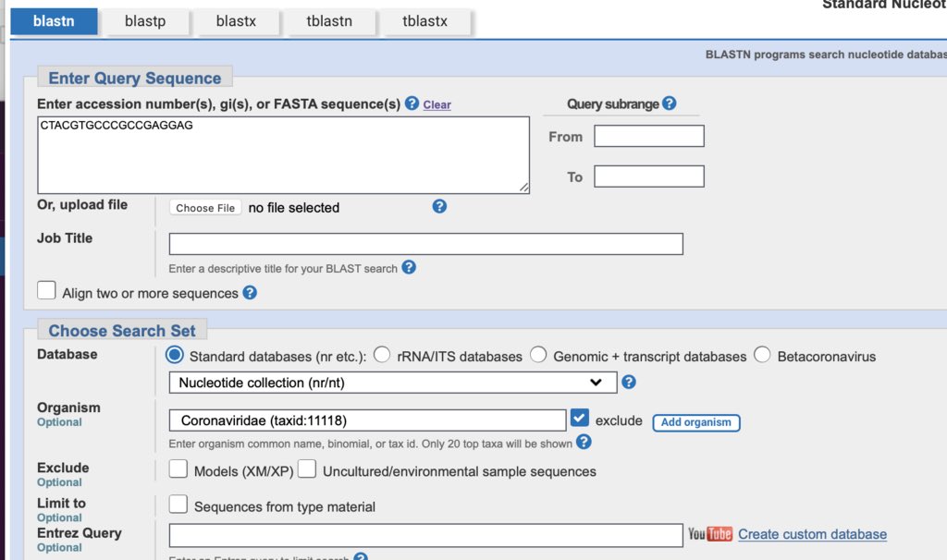Click the query sequence text area

click(x=283, y=155)
